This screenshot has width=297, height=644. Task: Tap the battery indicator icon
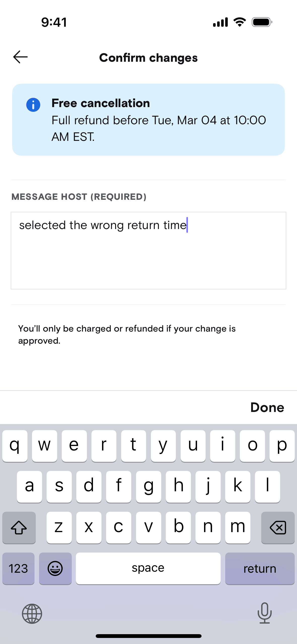coord(262,22)
